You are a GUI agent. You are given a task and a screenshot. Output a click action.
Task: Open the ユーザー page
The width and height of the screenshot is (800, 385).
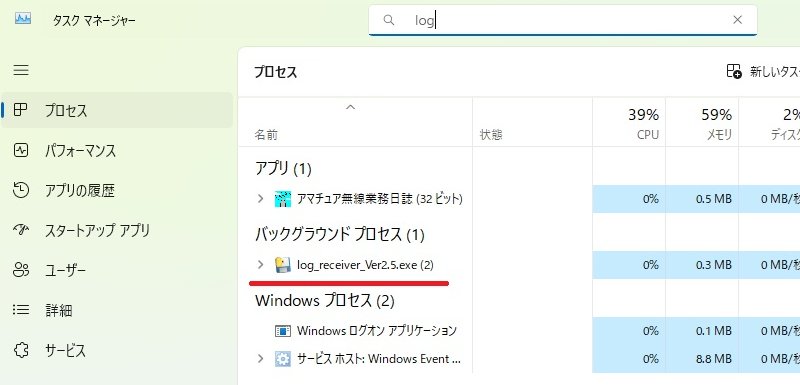[117, 270]
